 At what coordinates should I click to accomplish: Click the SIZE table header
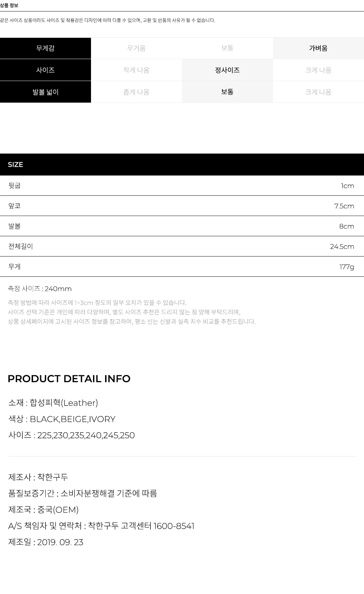click(x=182, y=165)
